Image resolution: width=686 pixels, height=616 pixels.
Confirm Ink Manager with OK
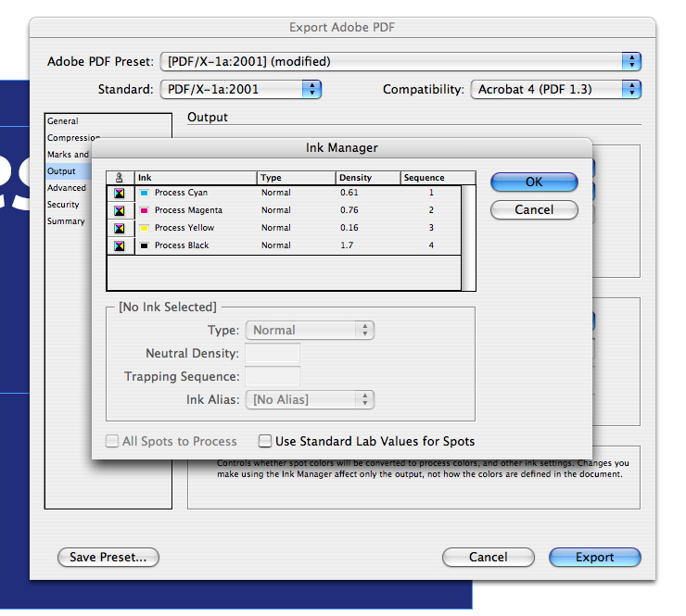[534, 182]
